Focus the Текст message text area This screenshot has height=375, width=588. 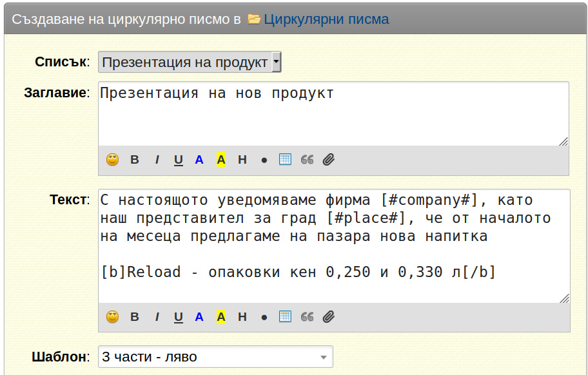pos(334,245)
